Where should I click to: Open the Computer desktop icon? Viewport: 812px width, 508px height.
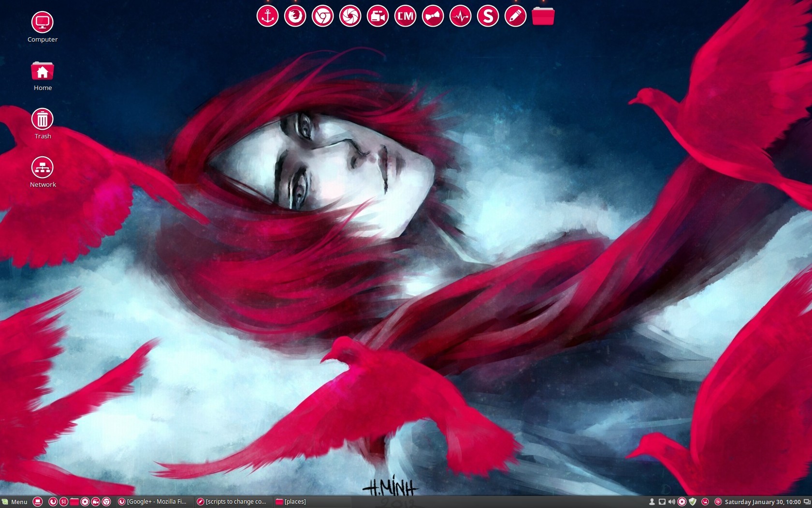pyautogui.click(x=43, y=27)
